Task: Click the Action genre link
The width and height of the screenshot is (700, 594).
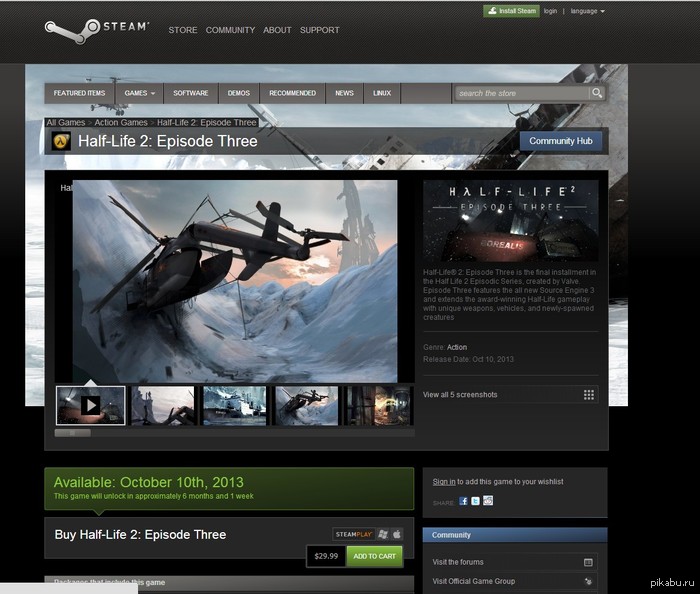Action: [457, 347]
